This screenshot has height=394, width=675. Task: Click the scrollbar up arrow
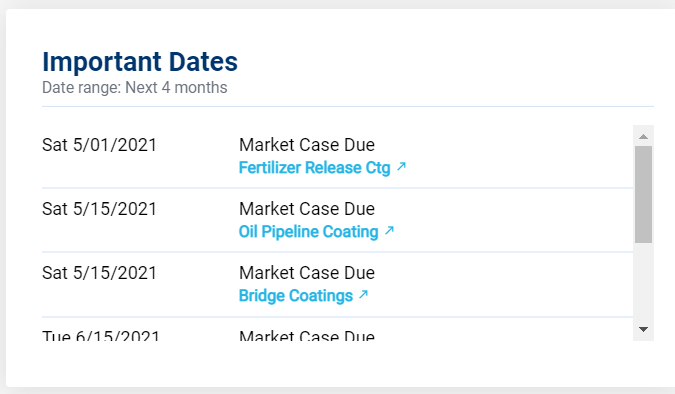(644, 136)
